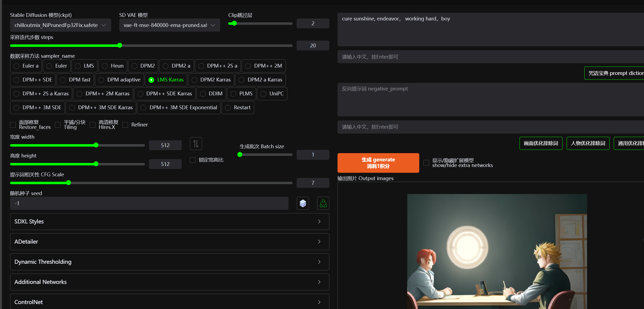Click the CFG Scale value box showing 7
This screenshot has width=644, height=309.
click(x=313, y=183)
